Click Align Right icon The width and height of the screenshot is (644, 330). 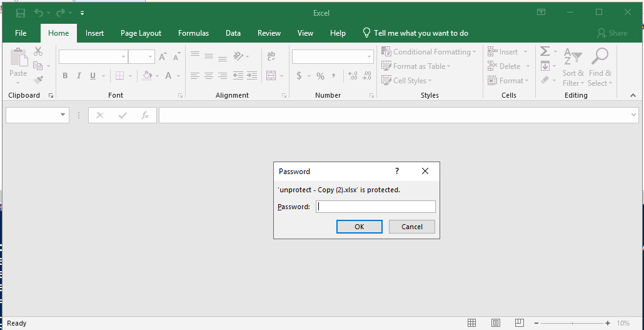click(x=223, y=76)
